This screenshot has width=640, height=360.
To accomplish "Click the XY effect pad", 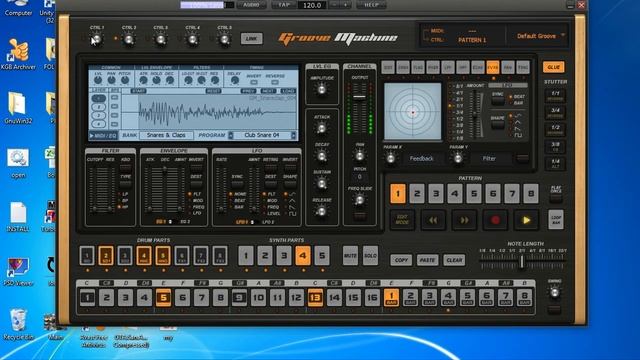I will click(413, 111).
